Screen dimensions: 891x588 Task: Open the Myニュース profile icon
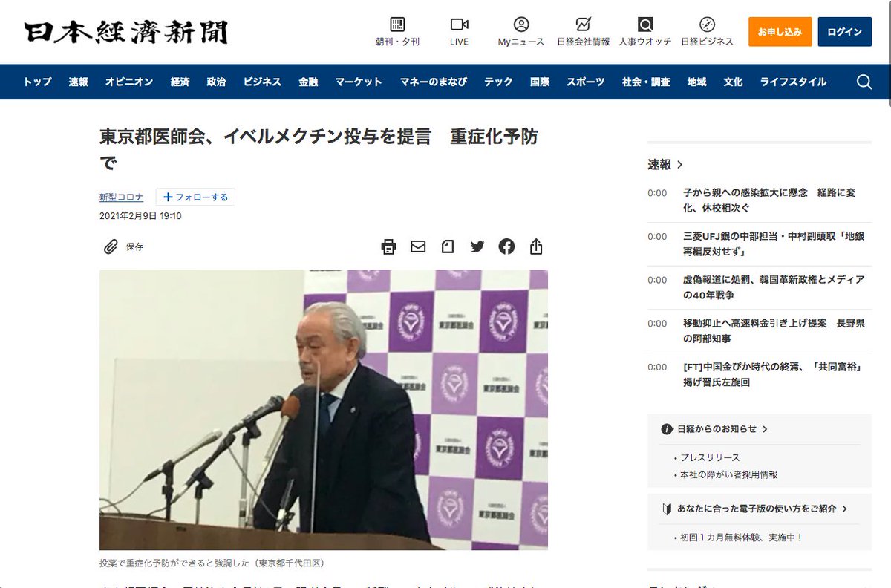click(x=521, y=24)
